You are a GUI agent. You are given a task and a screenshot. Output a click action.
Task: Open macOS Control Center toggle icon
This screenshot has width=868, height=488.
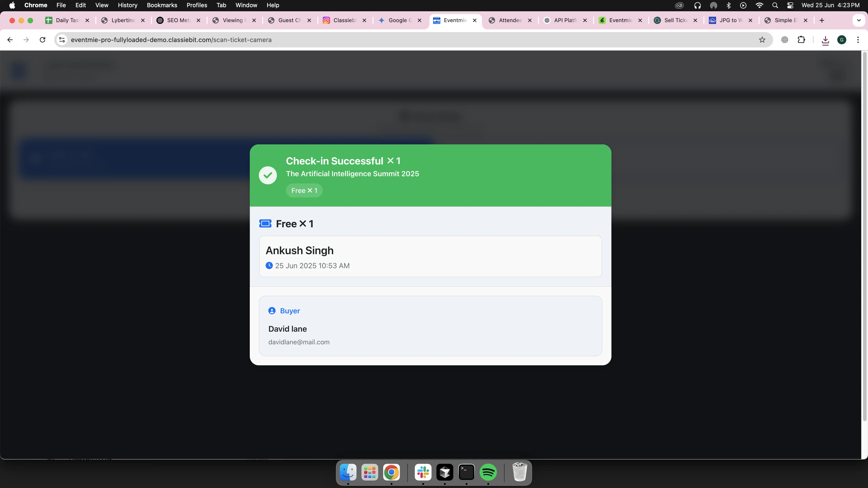(790, 5)
